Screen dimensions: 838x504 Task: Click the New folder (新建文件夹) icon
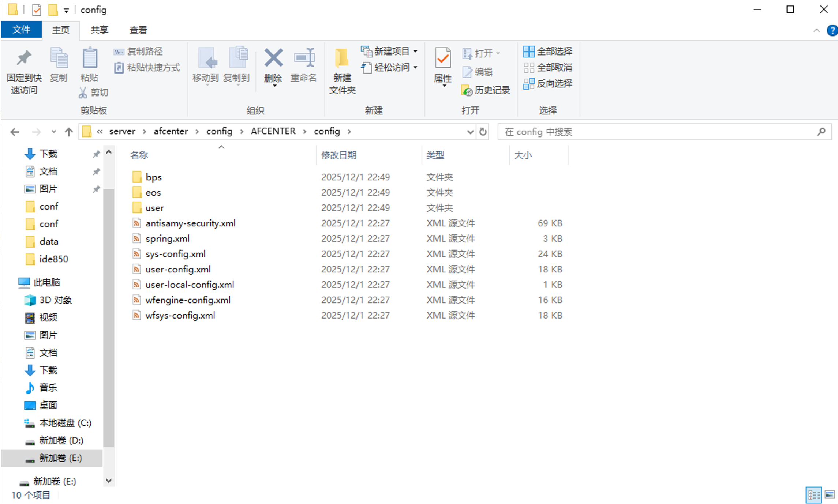[342, 59]
